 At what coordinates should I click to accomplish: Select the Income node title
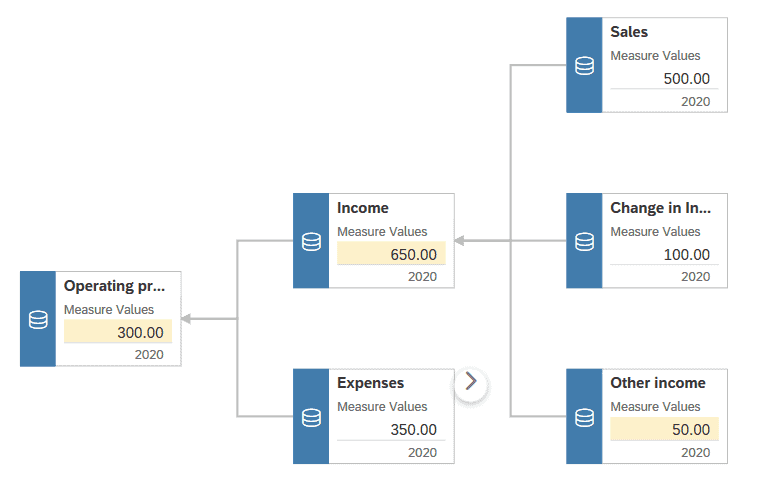tap(363, 208)
